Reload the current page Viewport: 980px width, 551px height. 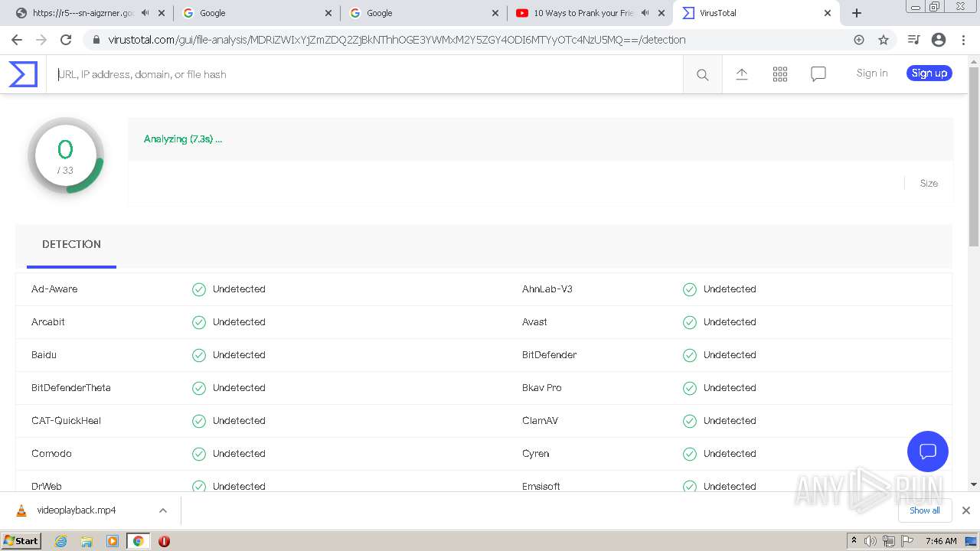(66, 40)
